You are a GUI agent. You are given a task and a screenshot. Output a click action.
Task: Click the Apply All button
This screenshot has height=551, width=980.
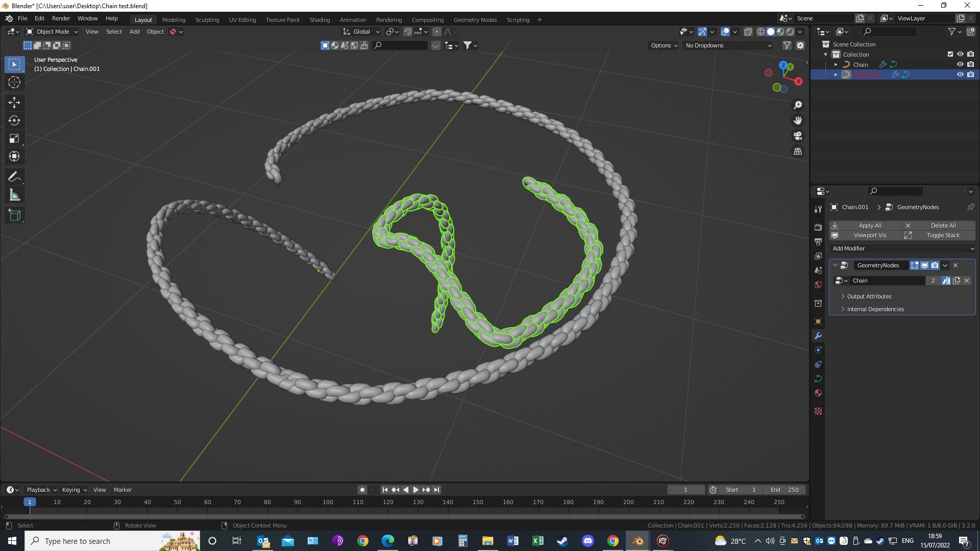[866, 226]
